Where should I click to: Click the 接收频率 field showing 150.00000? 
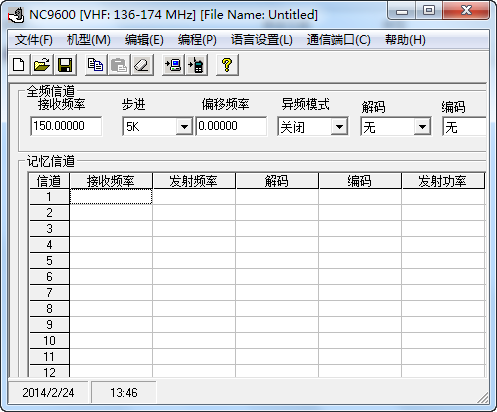tap(66, 126)
